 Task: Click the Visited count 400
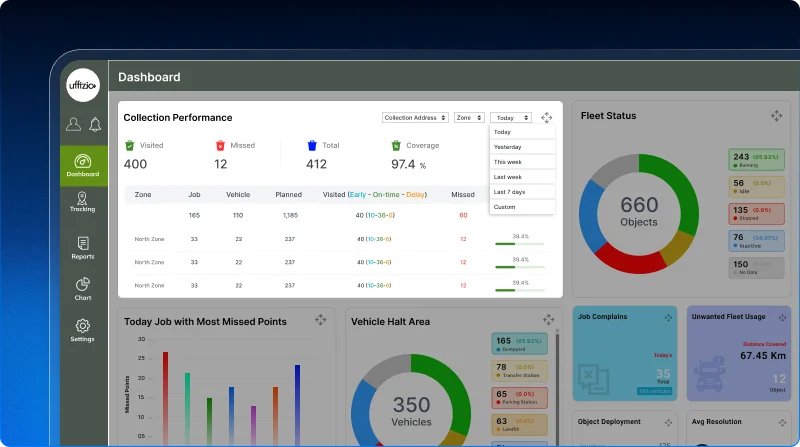135,164
